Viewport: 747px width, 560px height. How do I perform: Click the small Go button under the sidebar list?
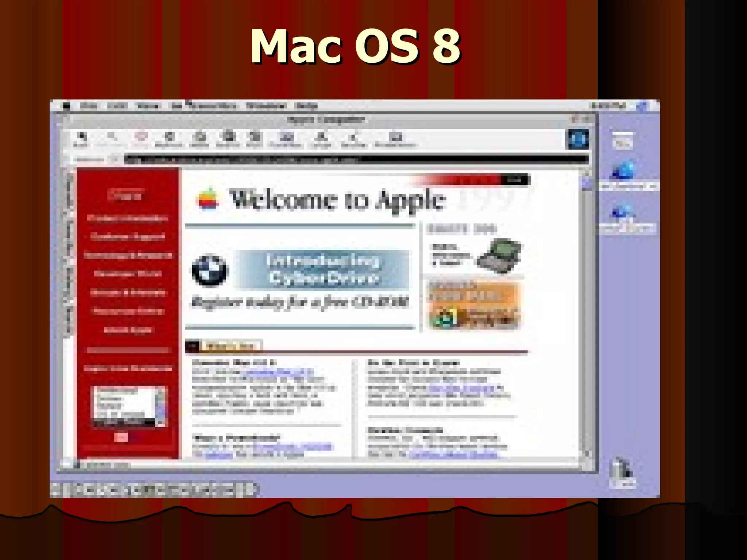(121, 437)
